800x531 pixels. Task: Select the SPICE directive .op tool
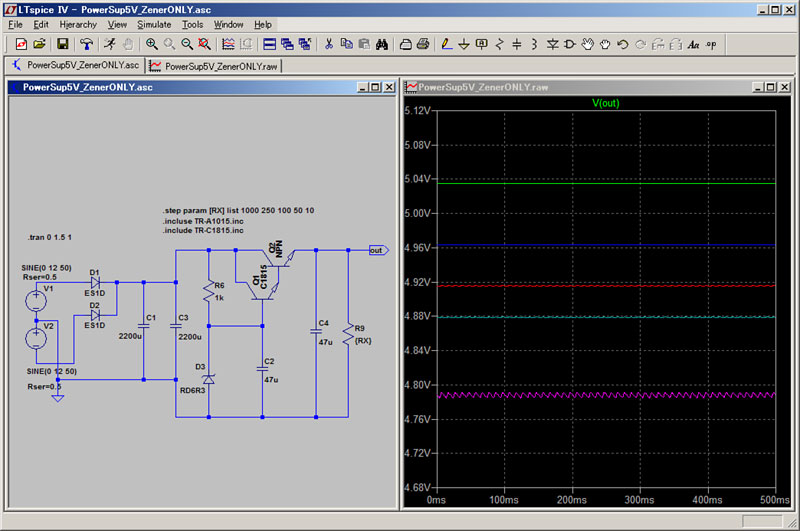(x=711, y=44)
